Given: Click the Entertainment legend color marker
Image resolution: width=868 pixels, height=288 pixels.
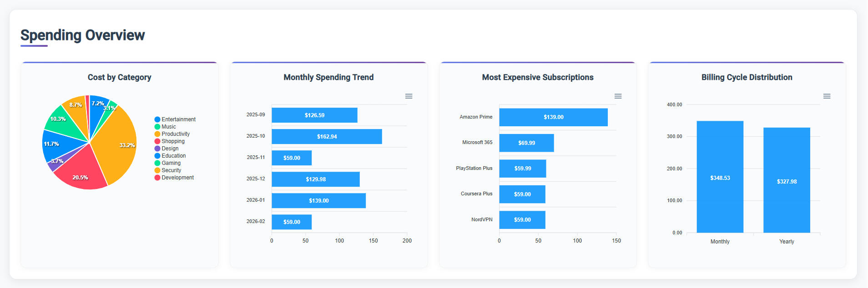Looking at the screenshot, I should pyautogui.click(x=157, y=119).
